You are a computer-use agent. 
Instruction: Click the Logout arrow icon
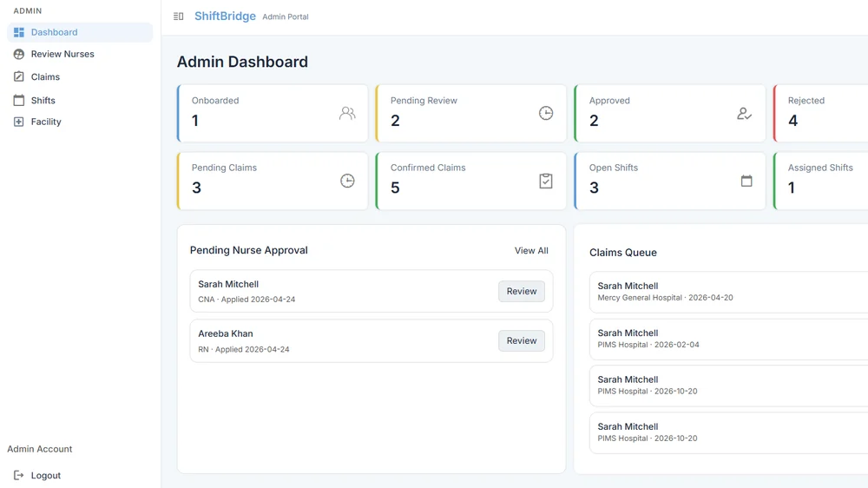tap(19, 475)
